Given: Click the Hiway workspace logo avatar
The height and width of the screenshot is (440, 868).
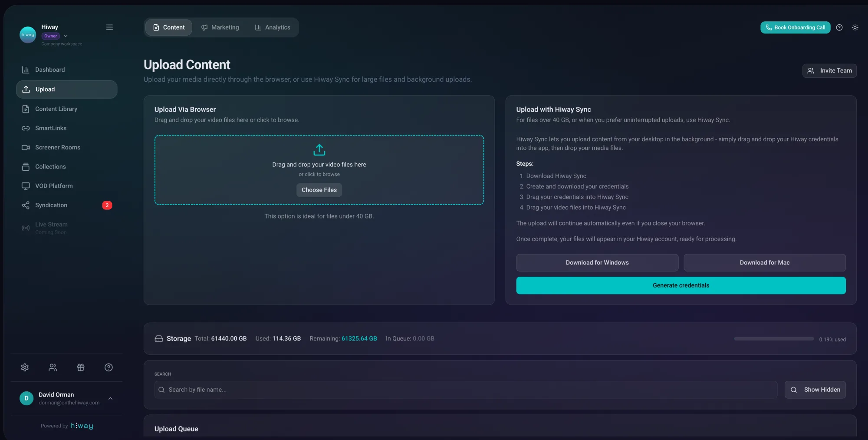Looking at the screenshot, I should [x=28, y=35].
